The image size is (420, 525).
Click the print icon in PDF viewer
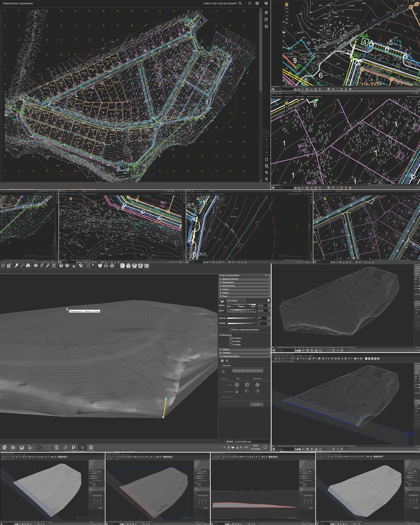[x=257, y=3]
